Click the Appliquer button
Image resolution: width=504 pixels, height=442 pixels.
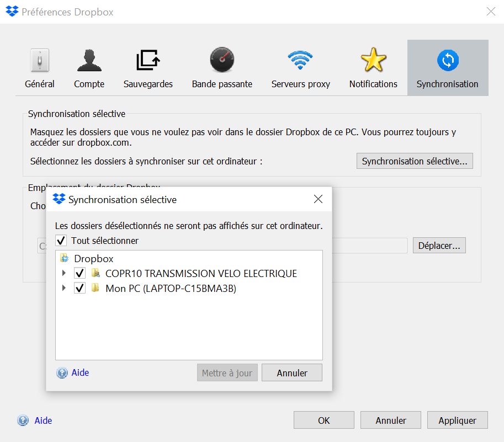pos(457,420)
